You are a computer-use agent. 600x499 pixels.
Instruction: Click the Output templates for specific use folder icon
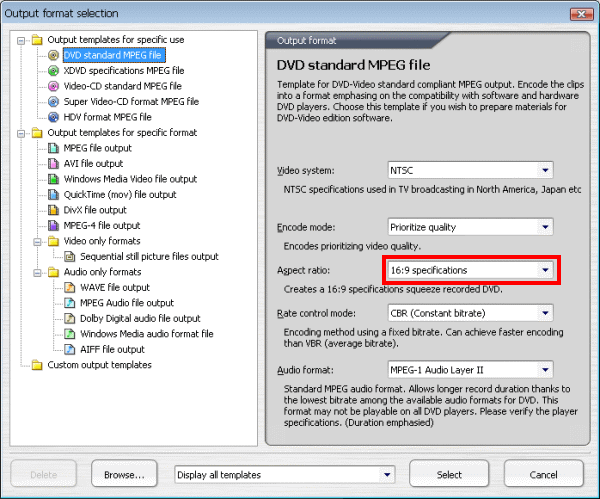(37, 40)
